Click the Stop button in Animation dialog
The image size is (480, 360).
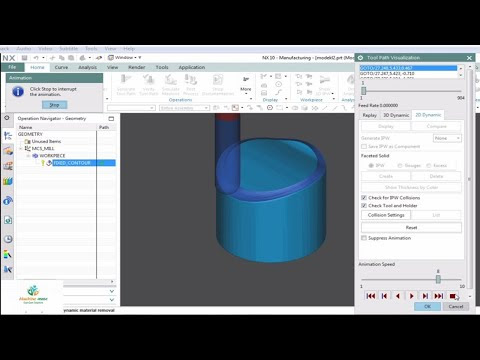(54, 105)
